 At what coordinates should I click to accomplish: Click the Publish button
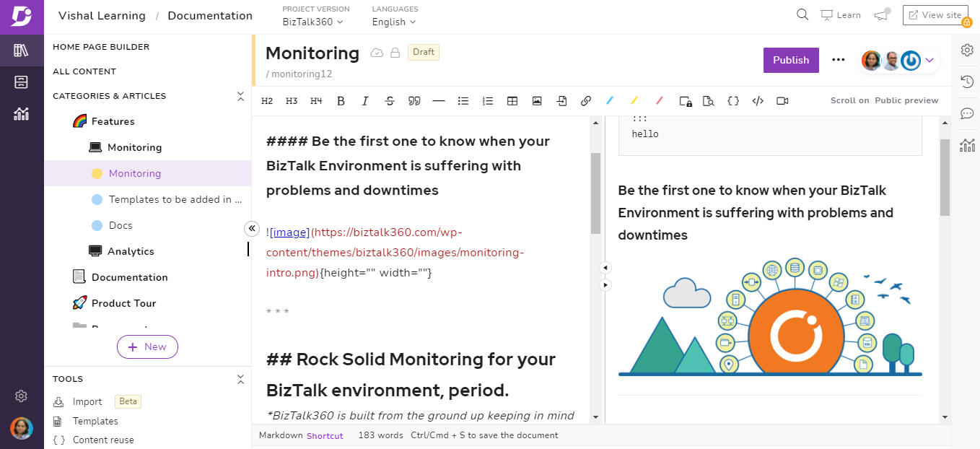click(791, 60)
